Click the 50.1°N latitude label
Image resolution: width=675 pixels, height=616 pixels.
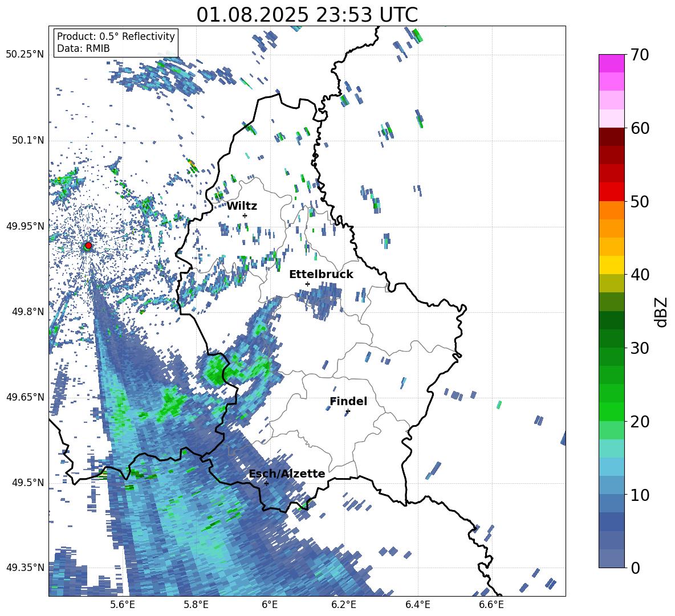pyautogui.click(x=27, y=141)
